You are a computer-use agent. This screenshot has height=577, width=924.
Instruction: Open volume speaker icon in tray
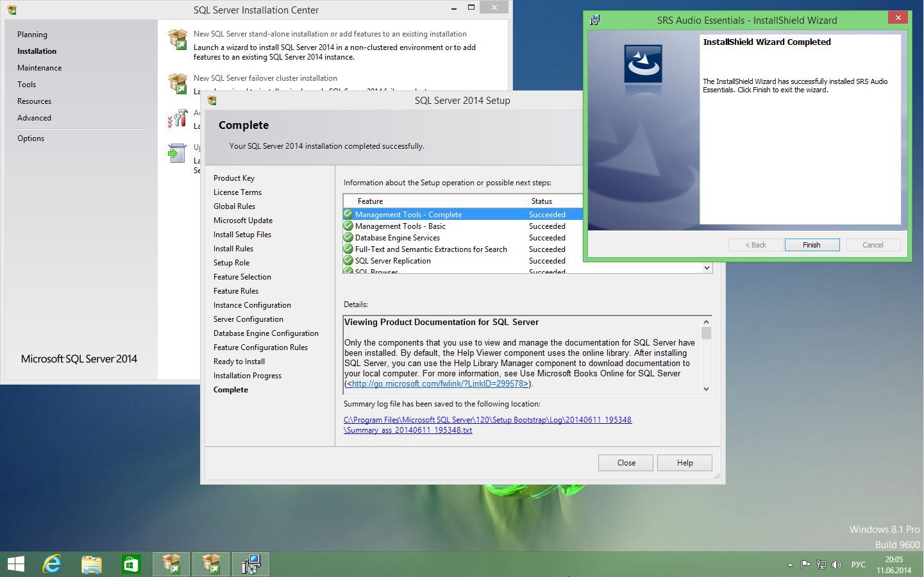pyautogui.click(x=837, y=565)
